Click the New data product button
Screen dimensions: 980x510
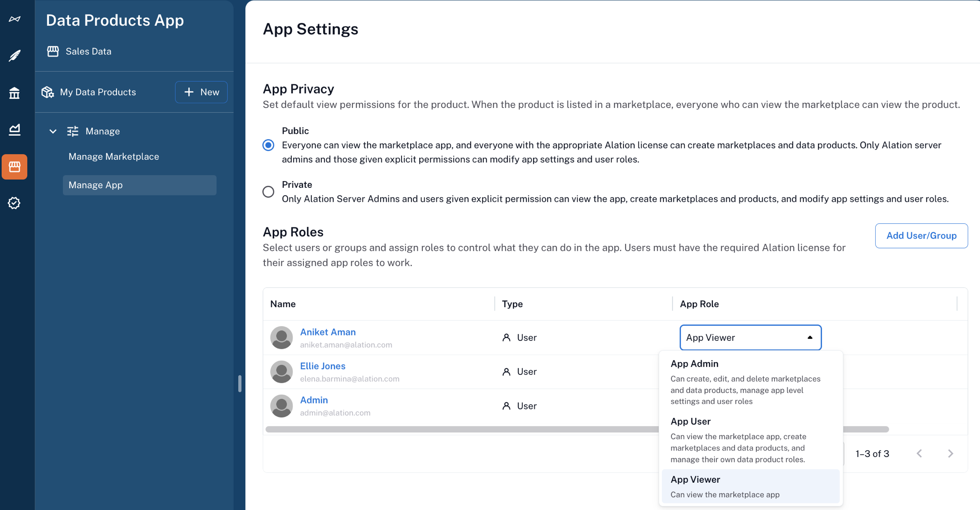[x=201, y=92]
